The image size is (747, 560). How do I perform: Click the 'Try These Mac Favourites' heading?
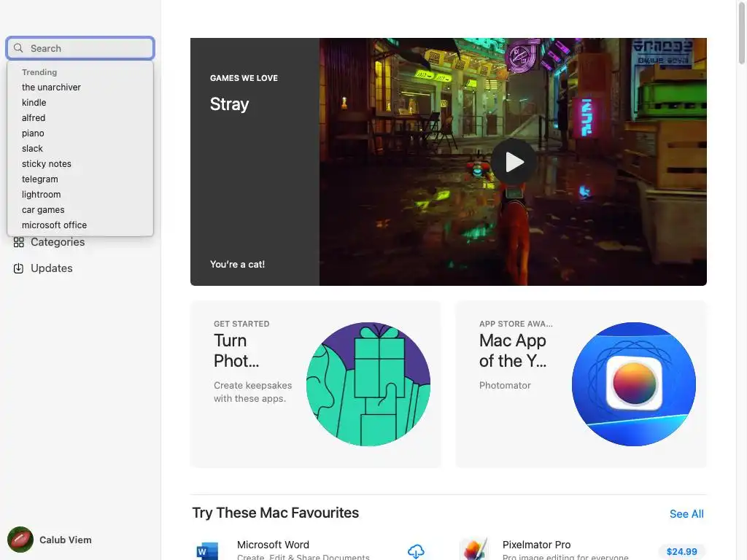pyautogui.click(x=275, y=513)
